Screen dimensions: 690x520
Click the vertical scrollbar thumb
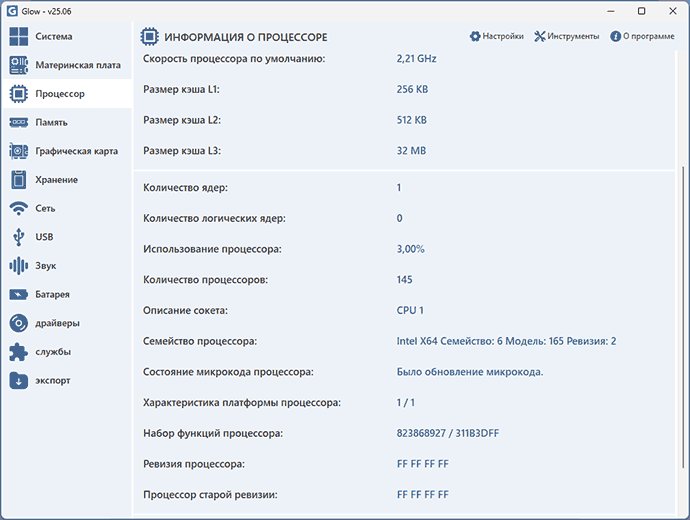coord(683,318)
